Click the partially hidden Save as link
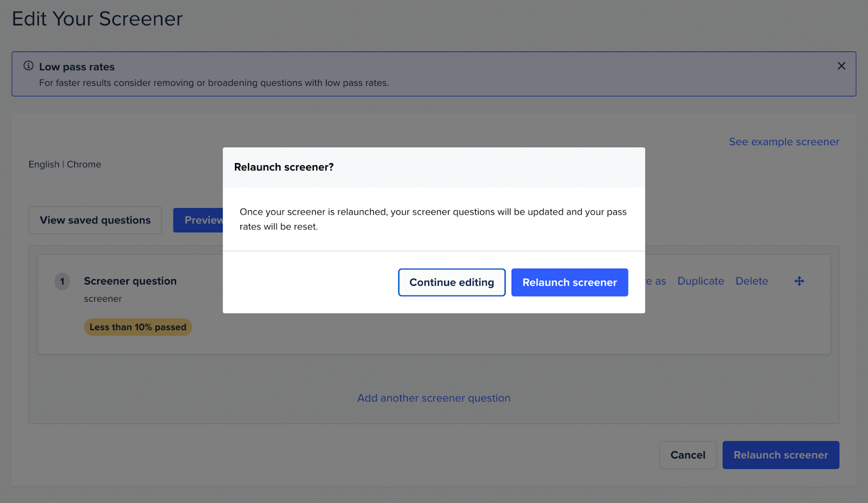The image size is (868, 503). [656, 281]
